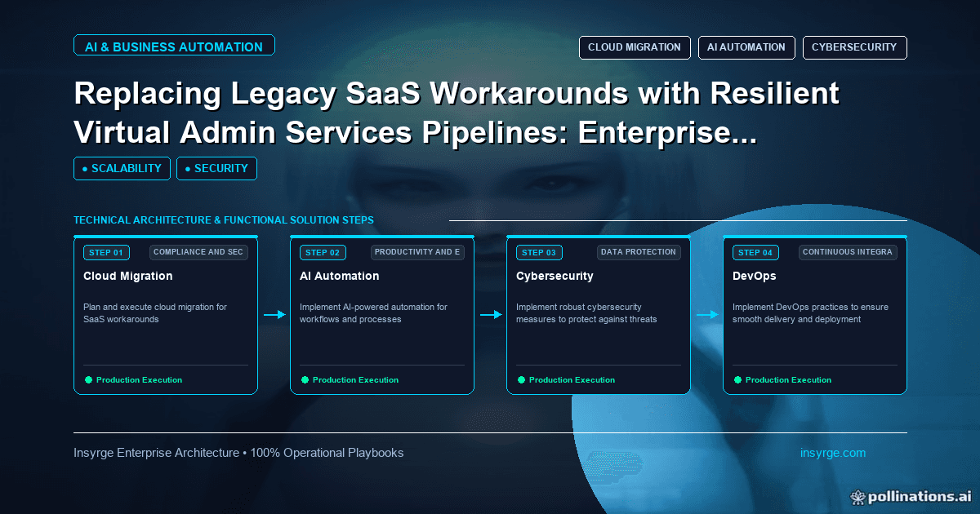The width and height of the screenshot is (980, 514).
Task: Click Production Execution in Cybersecurity card
Action: click(572, 379)
